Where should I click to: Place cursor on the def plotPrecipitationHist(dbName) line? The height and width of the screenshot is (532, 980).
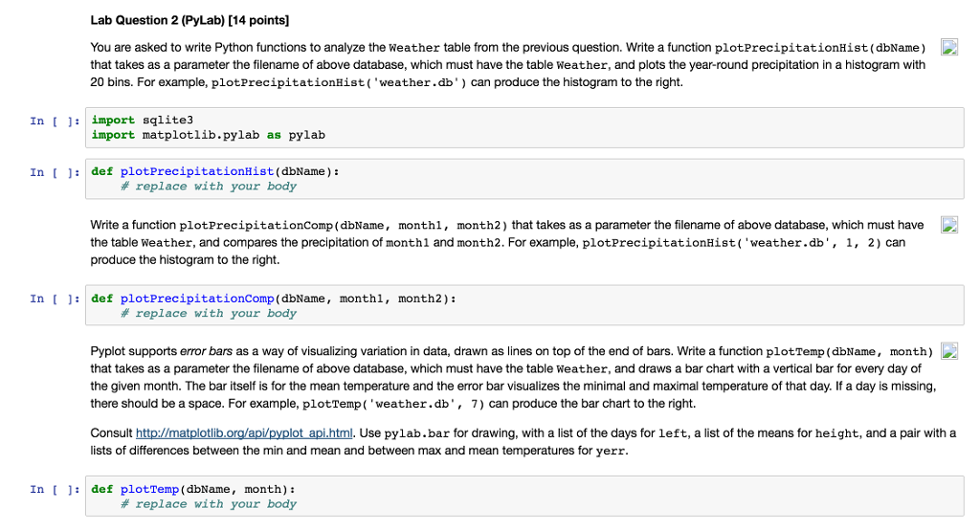click(214, 171)
